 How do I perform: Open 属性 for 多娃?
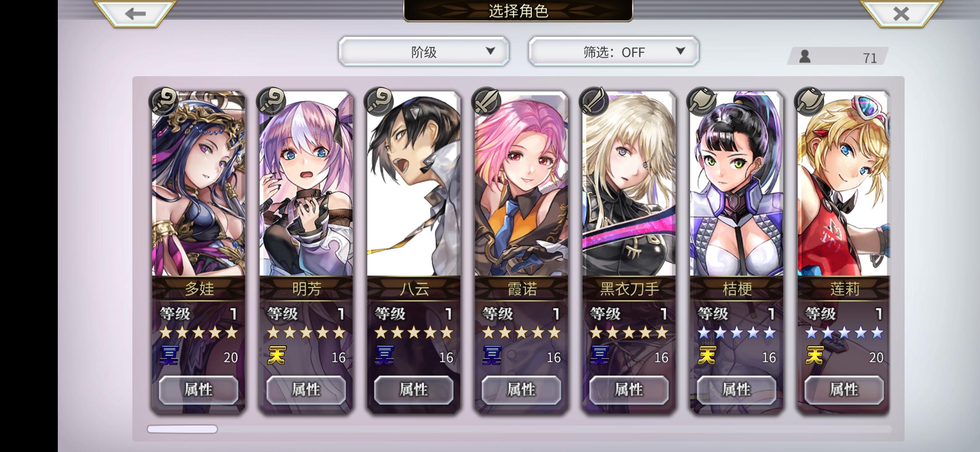pyautogui.click(x=199, y=390)
